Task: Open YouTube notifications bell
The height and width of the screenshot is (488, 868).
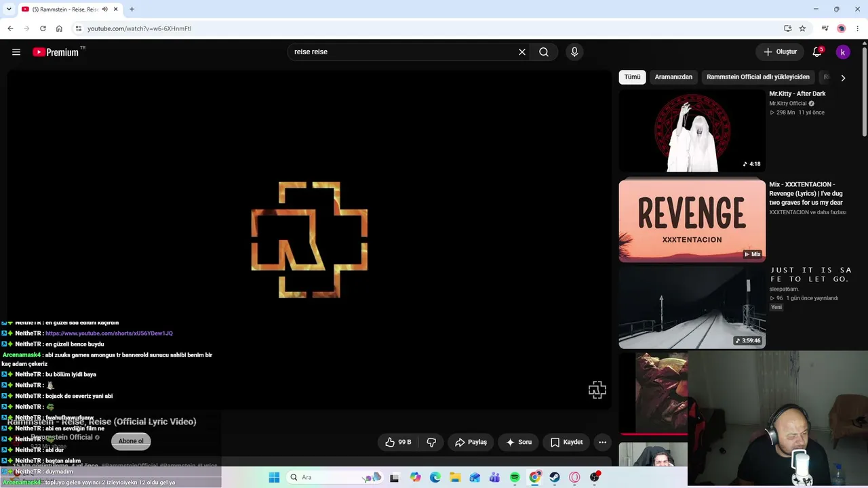Action: point(817,52)
